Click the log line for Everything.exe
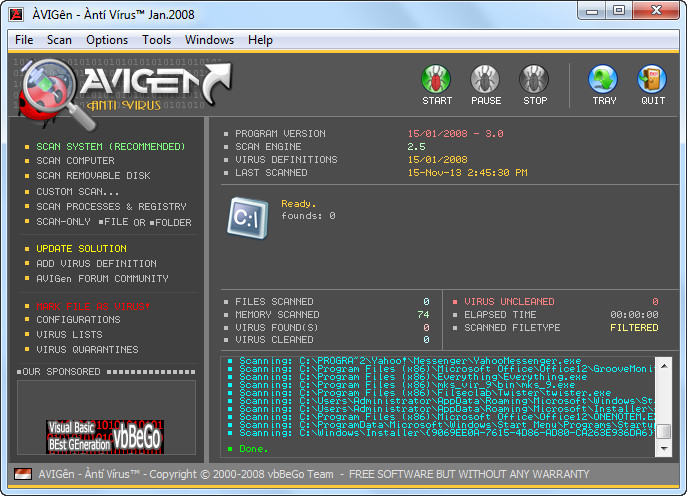687x496 pixels. tap(413, 377)
